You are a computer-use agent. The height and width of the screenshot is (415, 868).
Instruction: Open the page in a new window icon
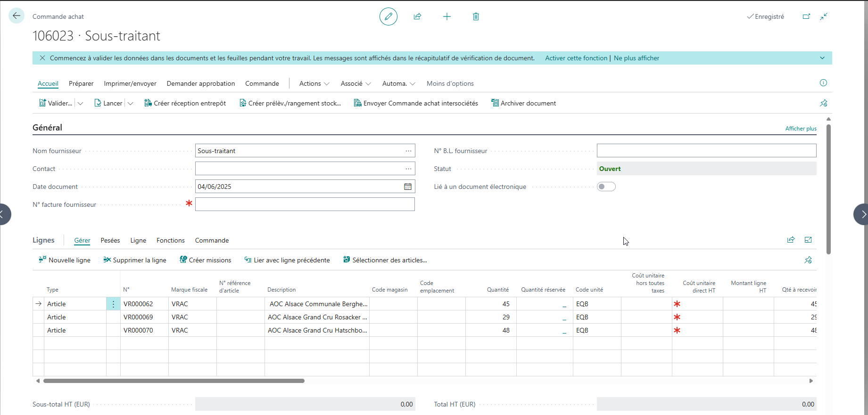click(x=806, y=16)
